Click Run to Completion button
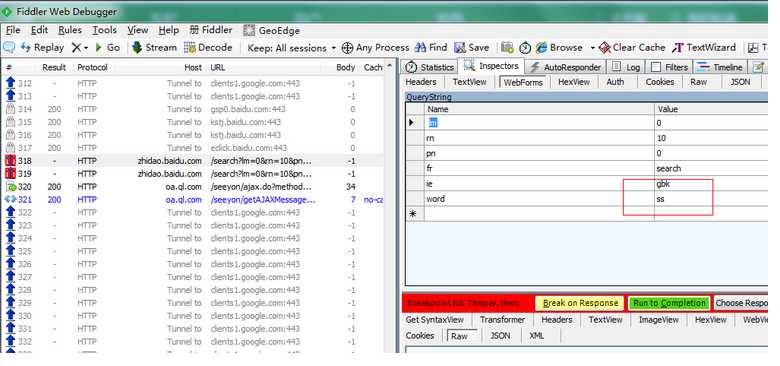The height and width of the screenshot is (366, 780). 670,303
